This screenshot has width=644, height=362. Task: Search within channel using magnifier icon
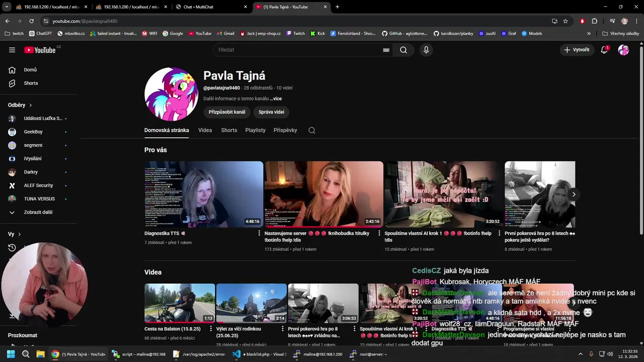[x=312, y=130]
